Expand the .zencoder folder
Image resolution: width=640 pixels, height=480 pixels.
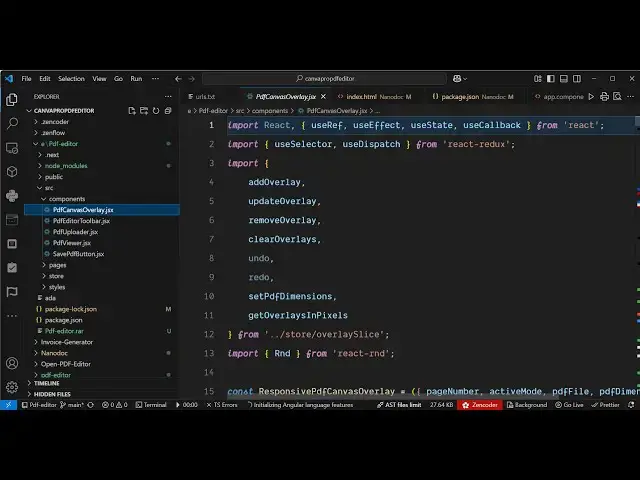55,122
